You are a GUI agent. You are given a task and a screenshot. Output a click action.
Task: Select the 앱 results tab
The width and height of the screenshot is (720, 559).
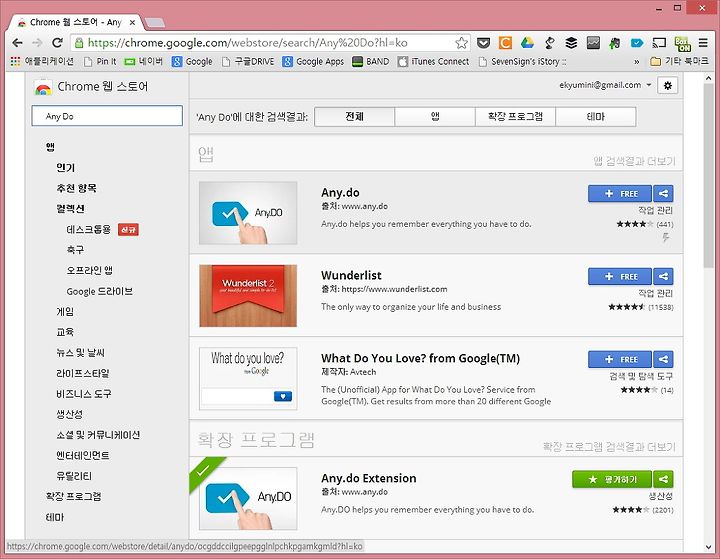tap(435, 117)
